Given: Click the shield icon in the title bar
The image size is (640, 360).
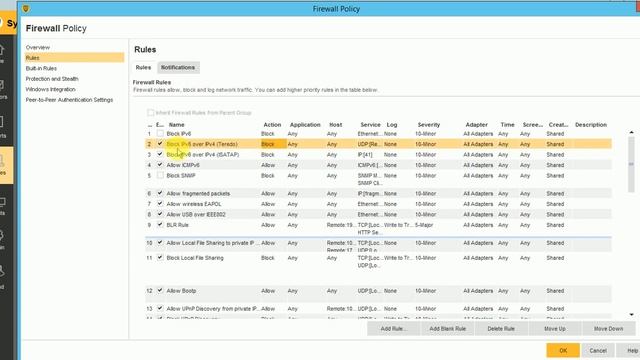Looking at the screenshot, I should pos(26,9).
